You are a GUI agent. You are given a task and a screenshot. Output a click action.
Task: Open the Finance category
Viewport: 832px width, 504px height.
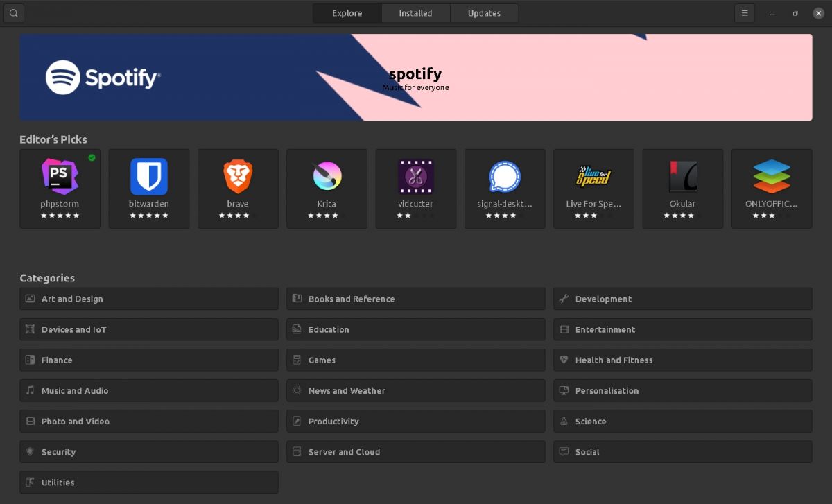[x=149, y=360]
